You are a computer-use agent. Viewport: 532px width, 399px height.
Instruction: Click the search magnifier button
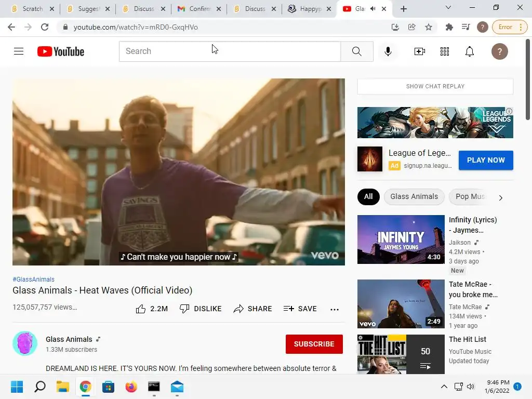[356, 51]
